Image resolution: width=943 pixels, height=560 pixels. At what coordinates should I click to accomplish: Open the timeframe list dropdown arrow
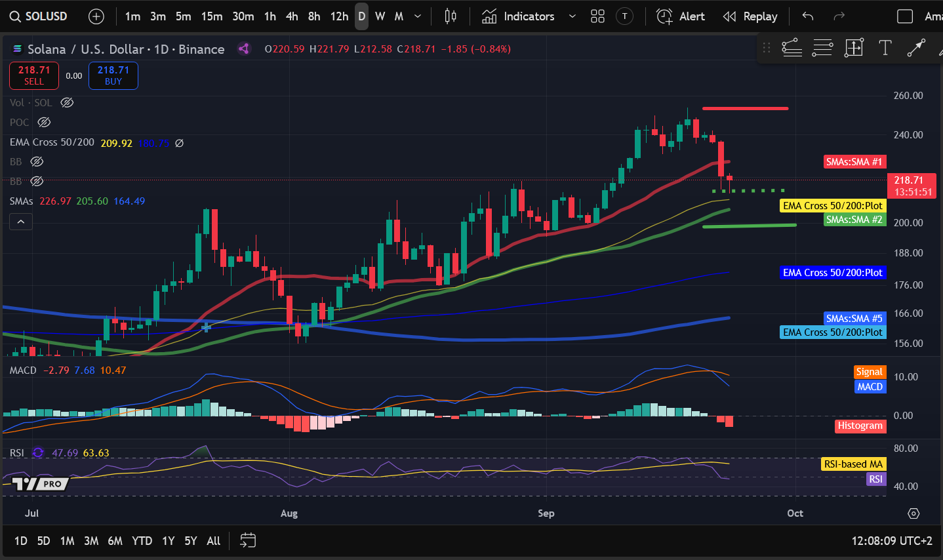[x=418, y=16]
